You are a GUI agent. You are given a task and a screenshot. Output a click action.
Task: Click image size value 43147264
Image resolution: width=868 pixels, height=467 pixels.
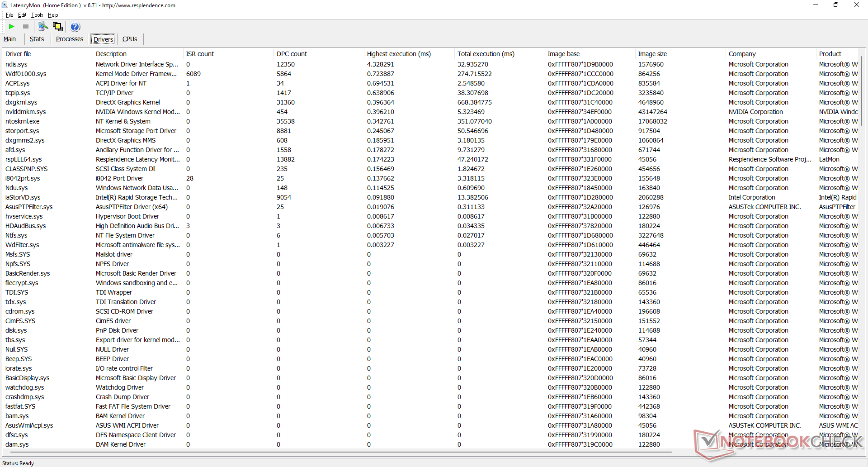tap(652, 112)
